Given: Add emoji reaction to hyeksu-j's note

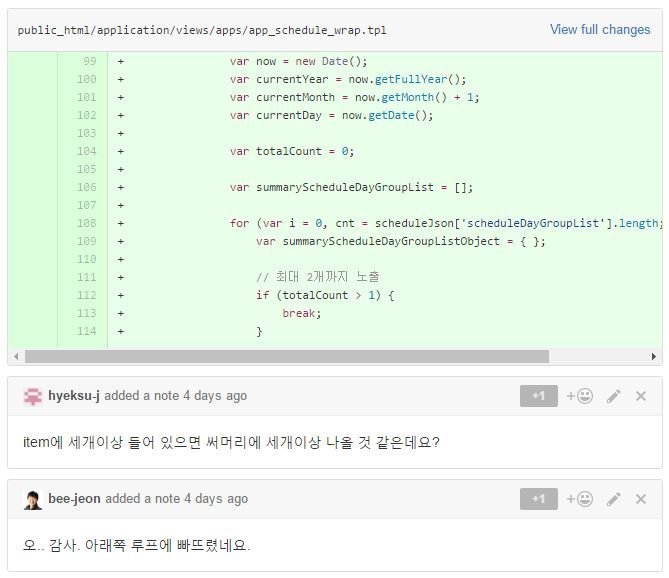Looking at the screenshot, I should coord(579,396).
